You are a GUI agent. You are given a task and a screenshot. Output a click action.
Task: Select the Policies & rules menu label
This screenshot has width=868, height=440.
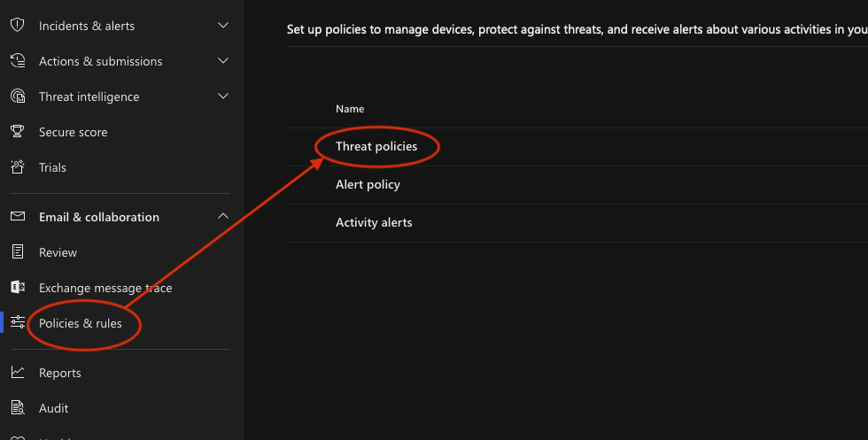tap(81, 323)
